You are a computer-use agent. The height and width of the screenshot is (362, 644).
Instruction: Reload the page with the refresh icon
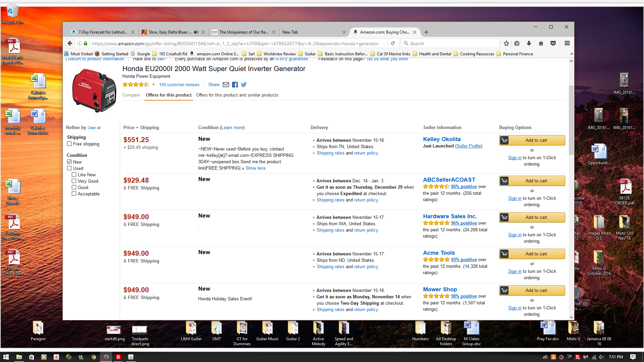[x=393, y=43]
